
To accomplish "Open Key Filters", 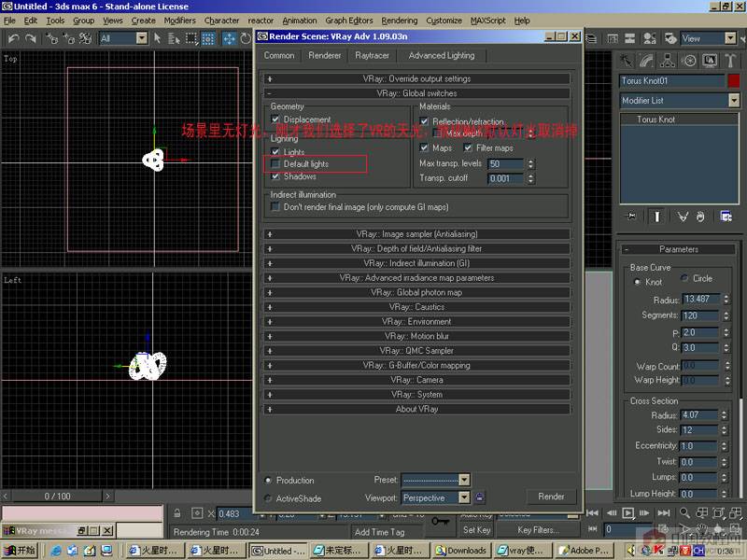I will point(538,529).
